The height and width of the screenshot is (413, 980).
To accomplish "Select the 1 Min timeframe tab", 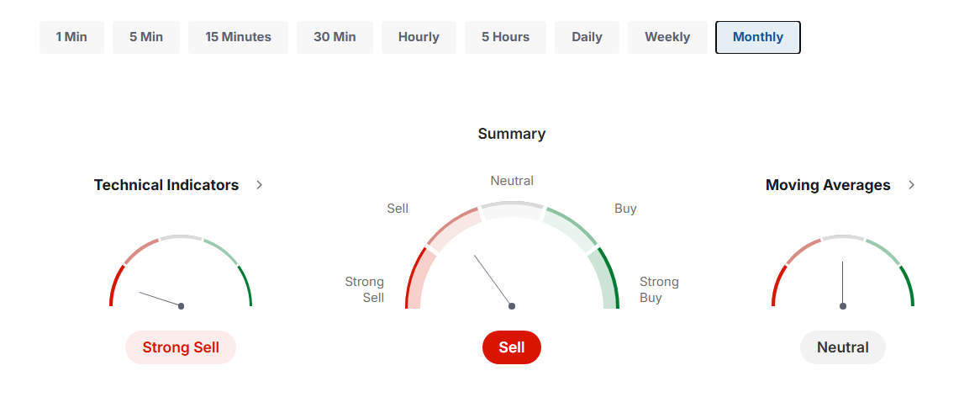I will click(71, 37).
